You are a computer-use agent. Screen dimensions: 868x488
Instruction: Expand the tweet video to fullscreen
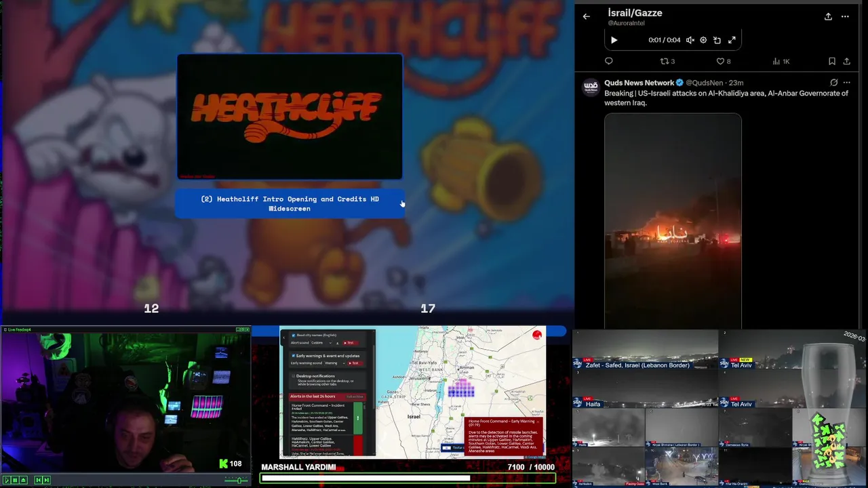[732, 40]
